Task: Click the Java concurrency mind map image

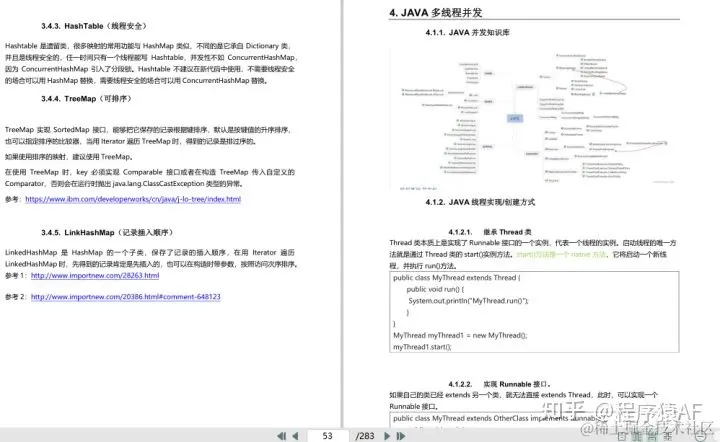Action: point(534,119)
